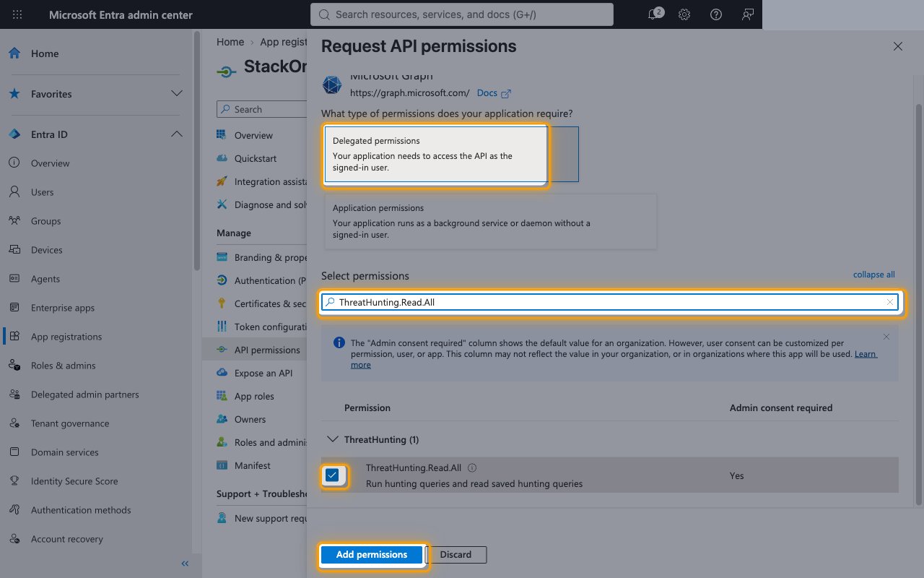This screenshot has width=924, height=578.
Task: Open Roles & admins in the sidebar
Action: pos(63,366)
